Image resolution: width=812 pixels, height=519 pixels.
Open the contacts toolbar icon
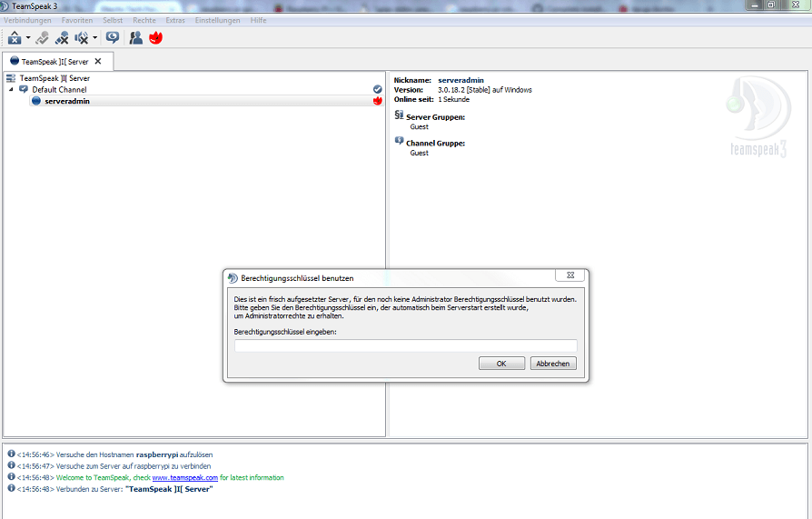click(135, 38)
